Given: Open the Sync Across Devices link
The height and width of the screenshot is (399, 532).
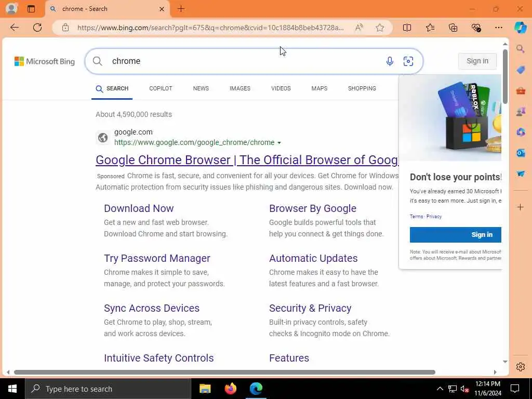Looking at the screenshot, I should pos(152,308).
